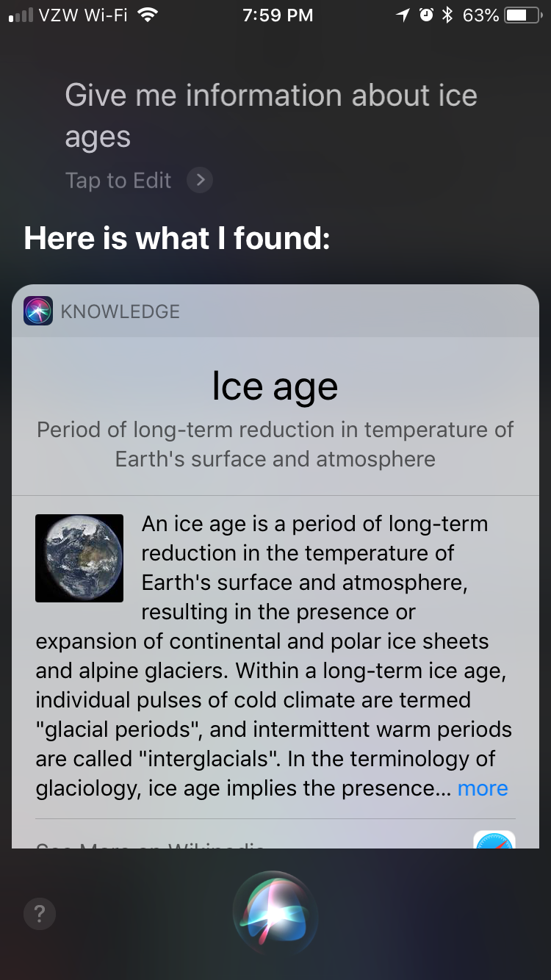Tap the query text about ice ages
551x980 pixels.
(271, 116)
